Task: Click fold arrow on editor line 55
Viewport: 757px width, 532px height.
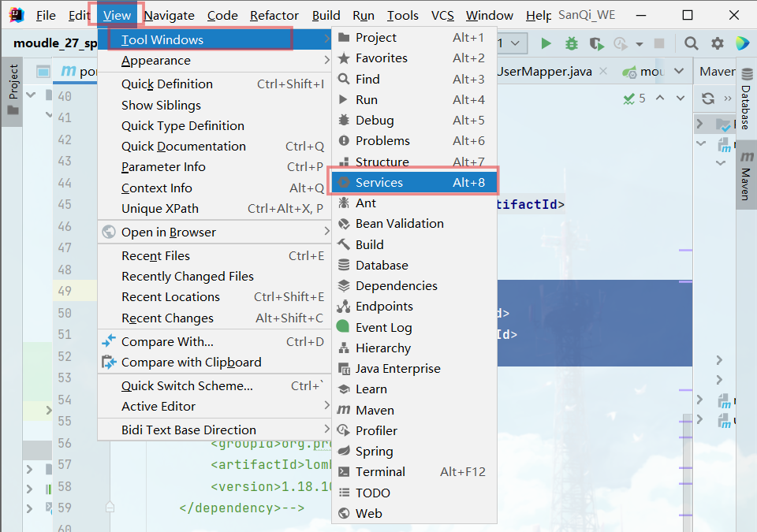Action: (48, 411)
